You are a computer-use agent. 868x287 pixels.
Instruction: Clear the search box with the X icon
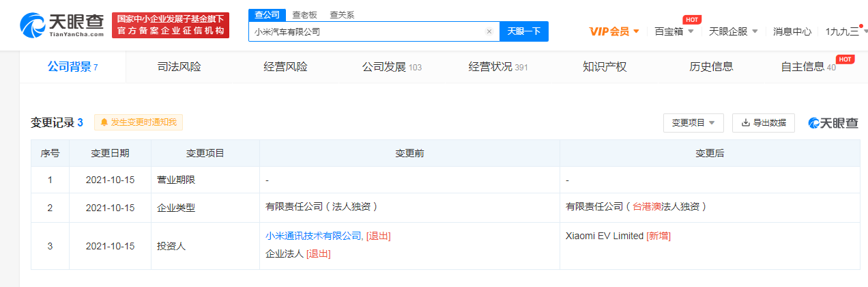489,31
